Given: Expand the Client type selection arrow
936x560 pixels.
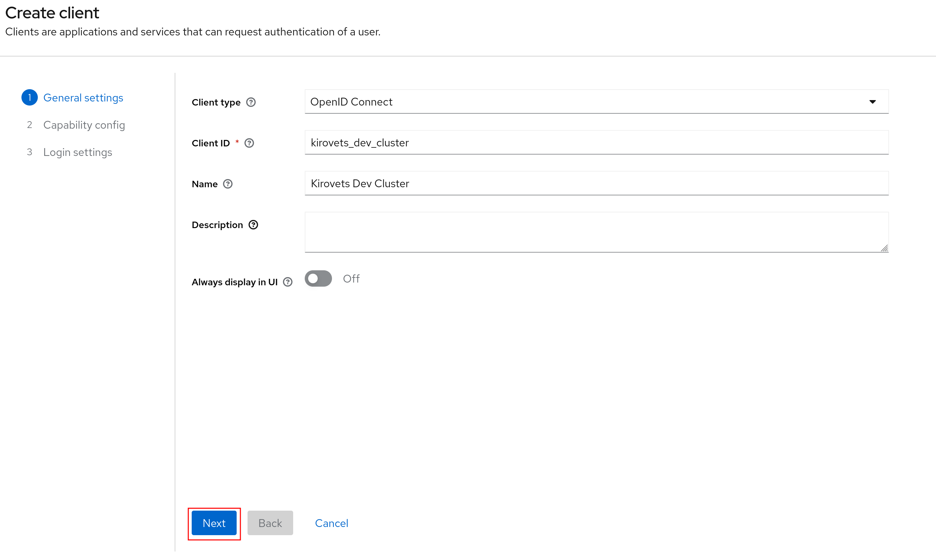Looking at the screenshot, I should tap(872, 101).
